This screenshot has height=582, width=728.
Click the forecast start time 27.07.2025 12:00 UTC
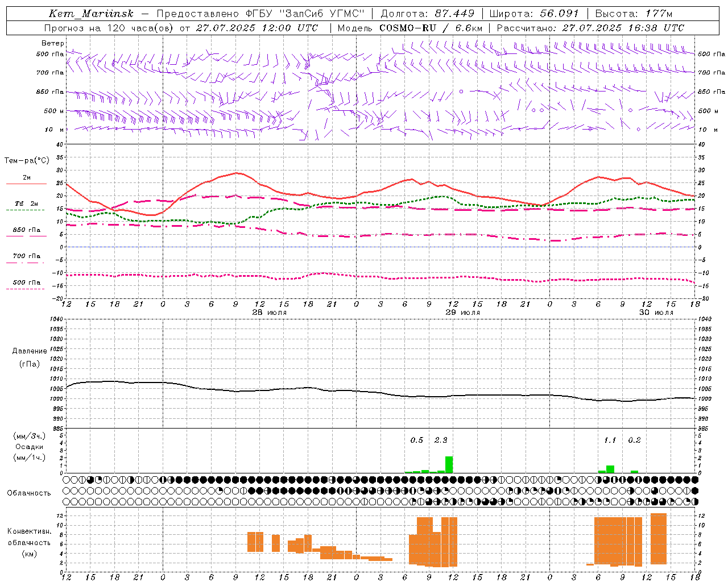[257, 28]
